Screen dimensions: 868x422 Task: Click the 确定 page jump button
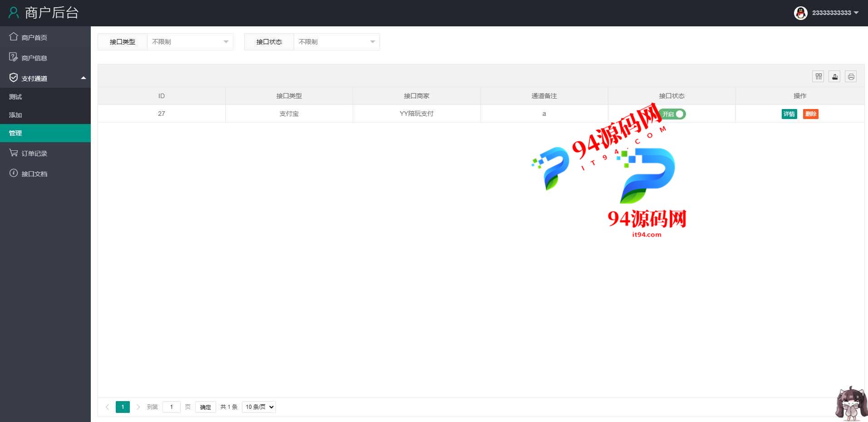[x=205, y=407]
